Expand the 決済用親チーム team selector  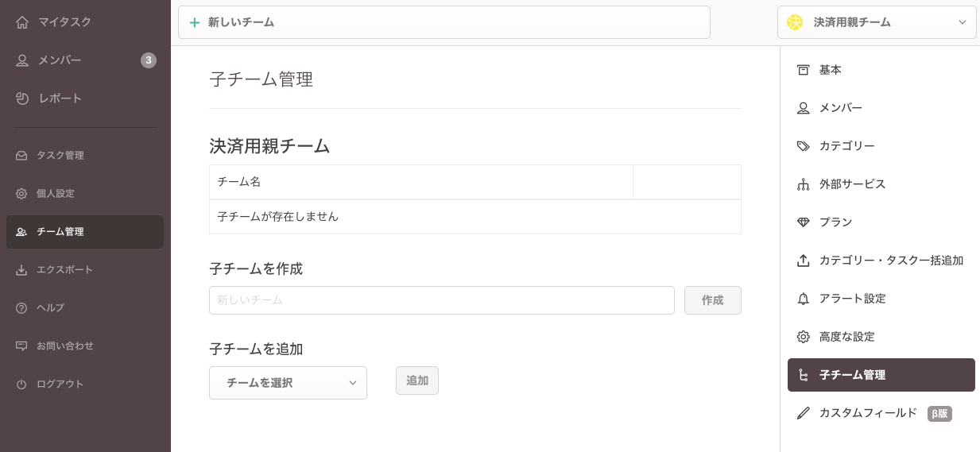click(x=877, y=22)
